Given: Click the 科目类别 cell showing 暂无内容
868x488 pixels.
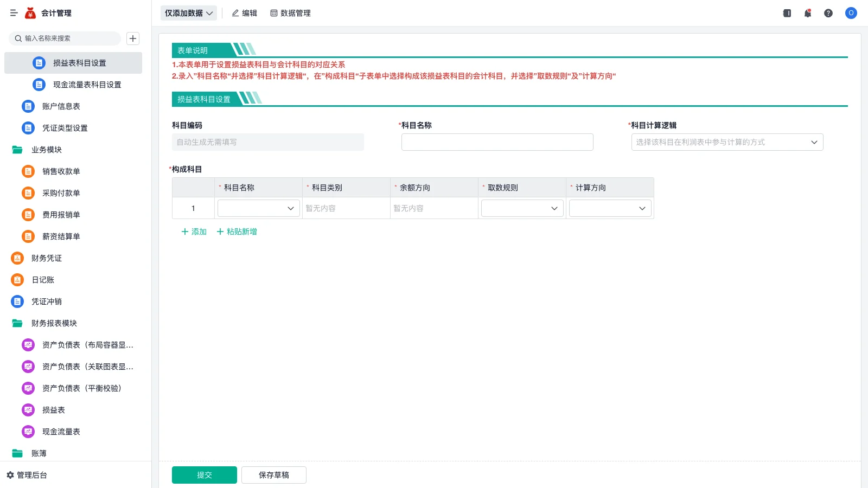Looking at the screenshot, I should click(x=346, y=208).
